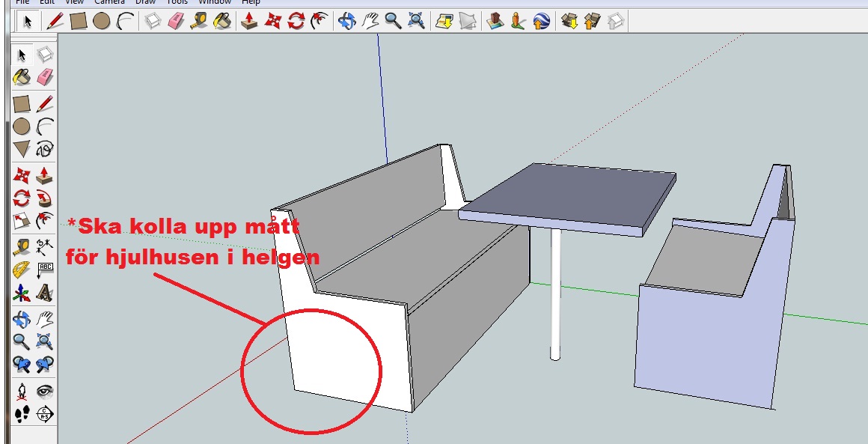This screenshot has width=868, height=444.
Task: Select the Dimension tool
Action: click(x=46, y=246)
